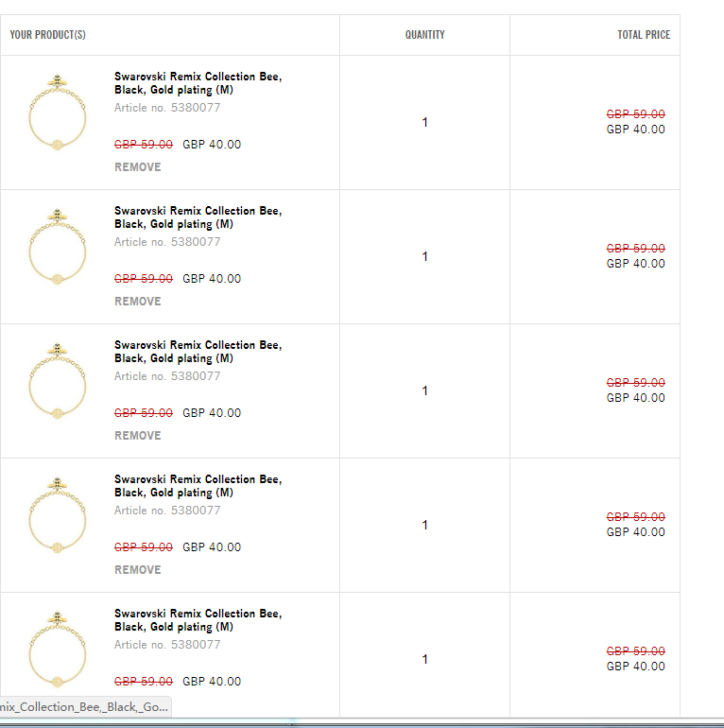
Task: Open the third product title link
Action: [198, 352]
